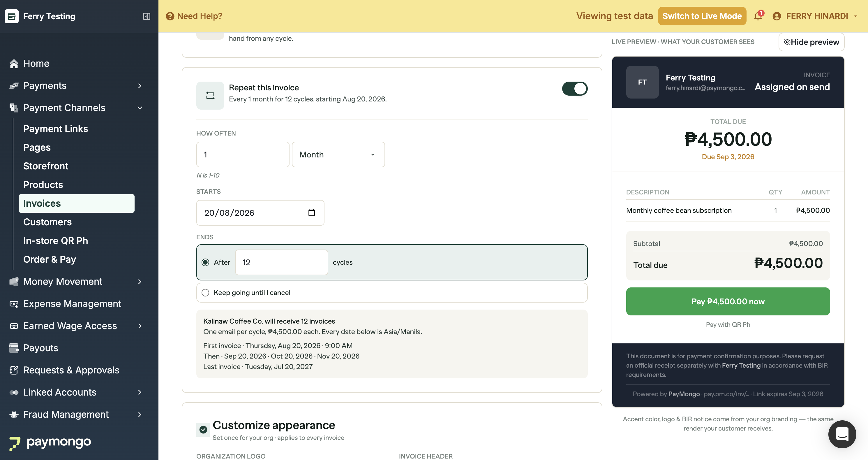
Task: Open the Month frequency unit dropdown
Action: pos(338,154)
